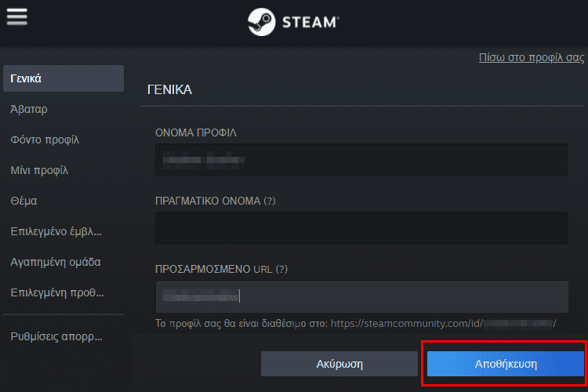Open the hamburger menu icon
Image resolution: width=588 pixels, height=392 pixels.
[x=17, y=16]
